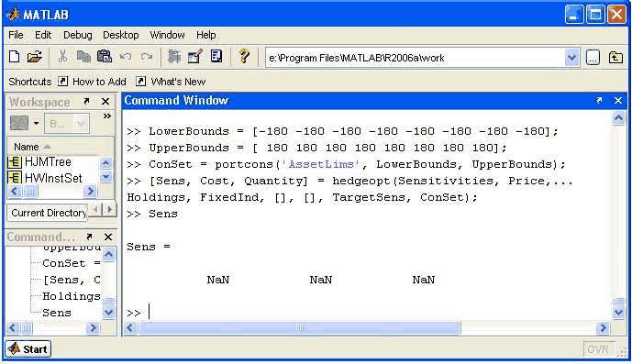Select the Sens entry in Command History
Image resolution: width=632 pixels, height=364 pixels.
coord(57,313)
